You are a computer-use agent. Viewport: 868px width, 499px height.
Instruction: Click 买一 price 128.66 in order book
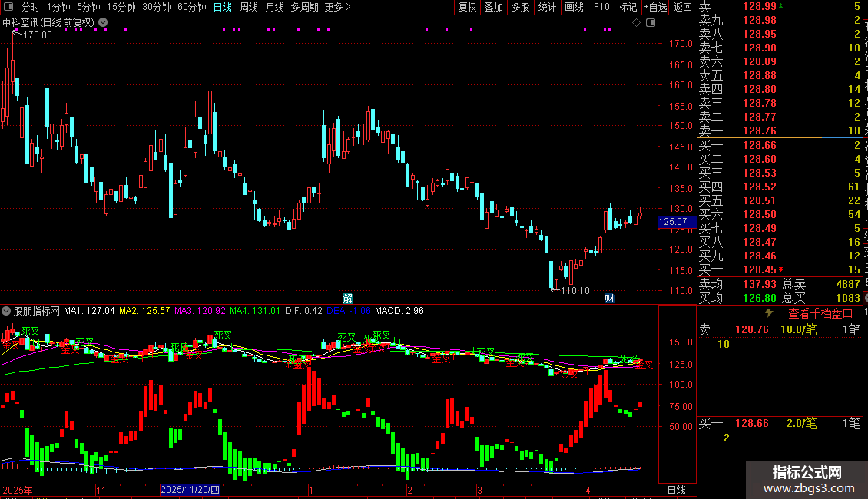pyautogui.click(x=760, y=146)
